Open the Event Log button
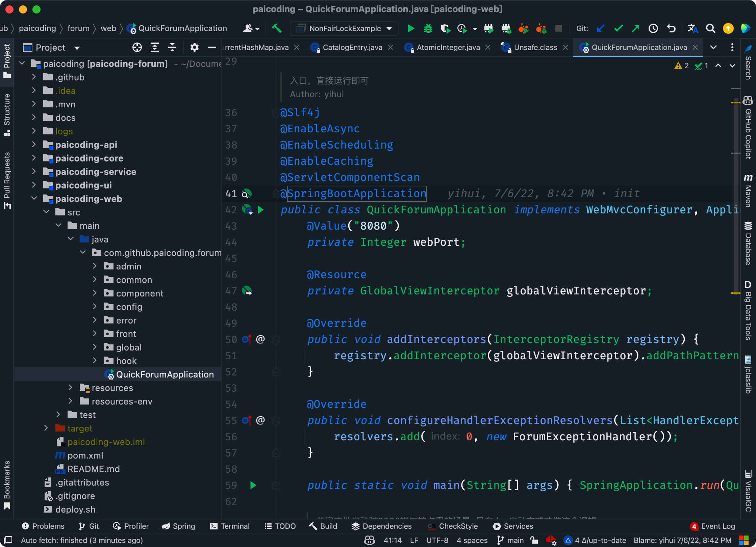 [x=713, y=526]
